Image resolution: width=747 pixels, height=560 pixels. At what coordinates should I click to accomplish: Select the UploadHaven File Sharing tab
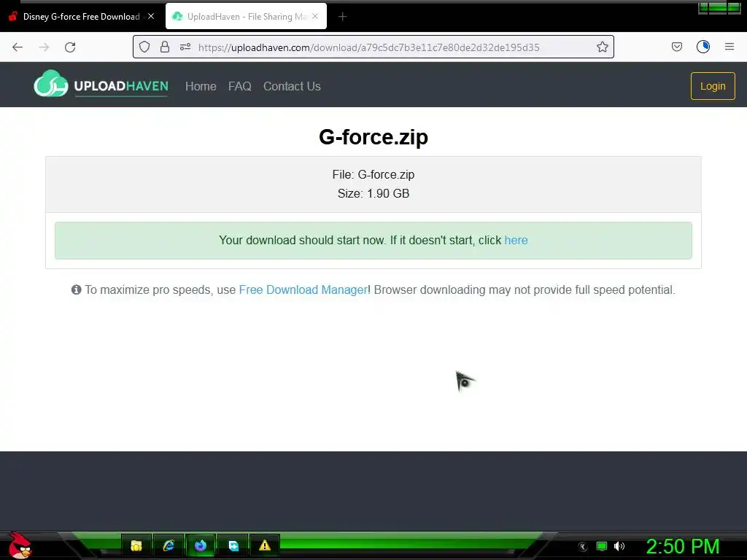pyautogui.click(x=246, y=17)
